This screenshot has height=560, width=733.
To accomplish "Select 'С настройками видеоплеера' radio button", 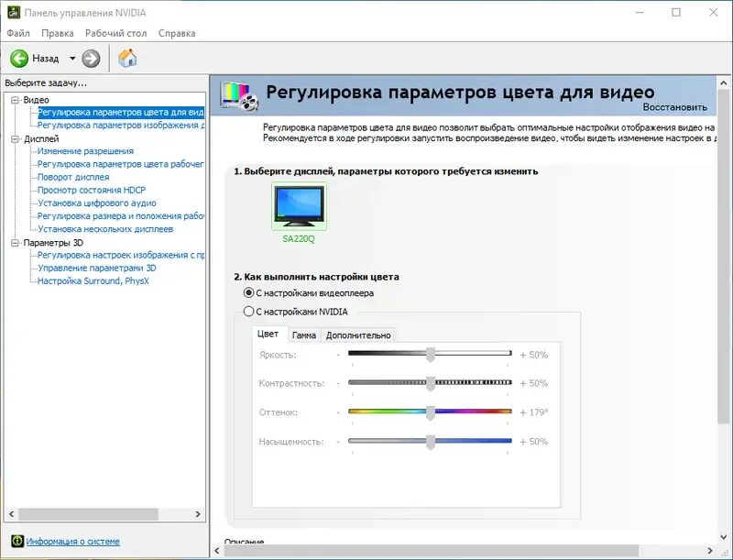I will click(x=248, y=293).
